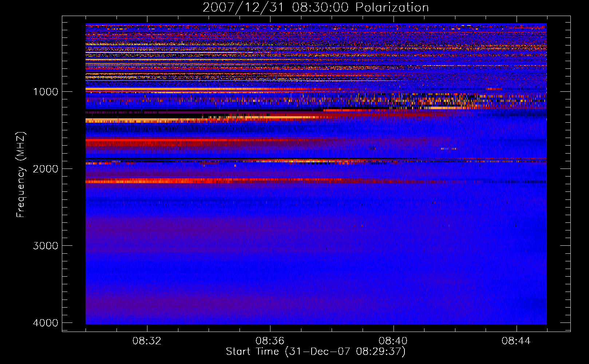Click the 08:36 time tick label
The height and width of the screenshot is (364, 589).
click(270, 341)
